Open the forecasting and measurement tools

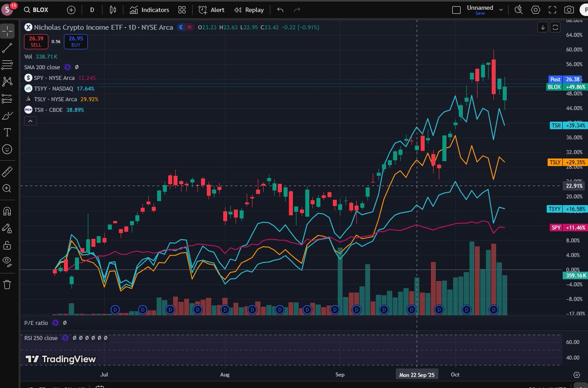pyautogui.click(x=7, y=98)
